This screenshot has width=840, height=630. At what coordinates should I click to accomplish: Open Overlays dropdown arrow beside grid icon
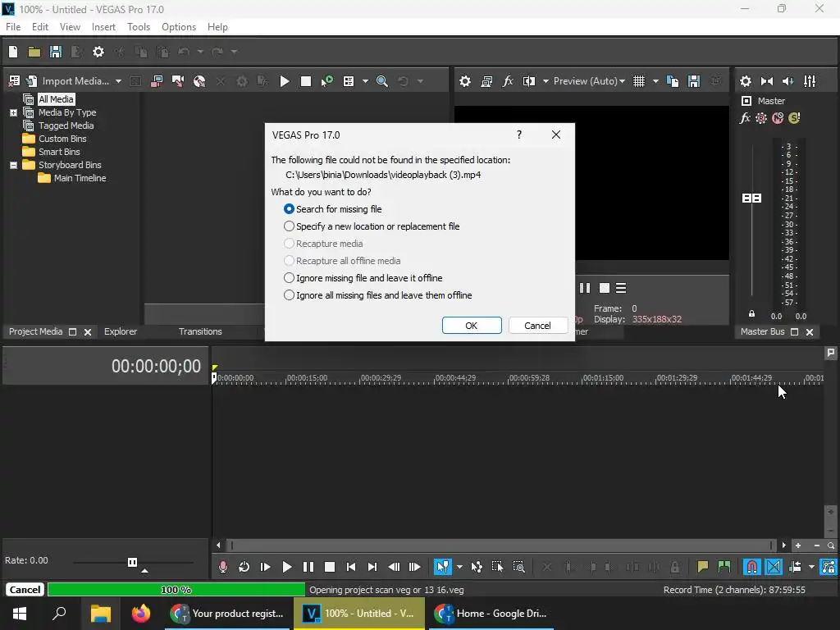(x=655, y=81)
